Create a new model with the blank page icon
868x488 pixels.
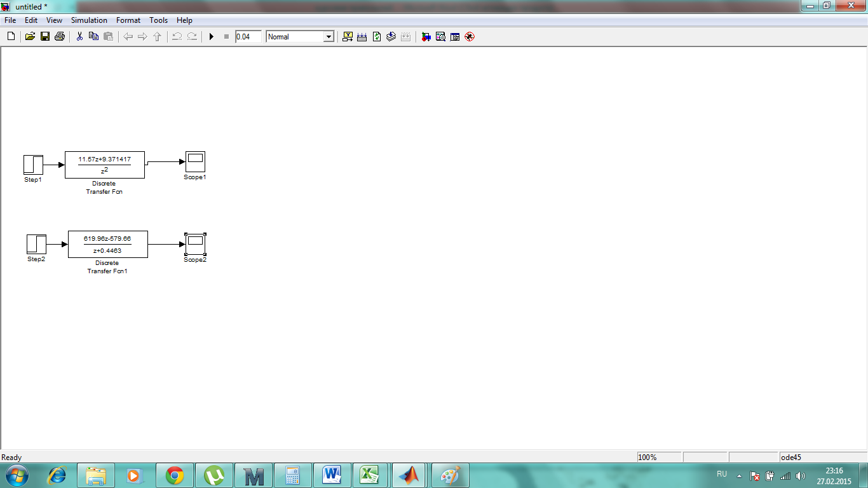11,37
